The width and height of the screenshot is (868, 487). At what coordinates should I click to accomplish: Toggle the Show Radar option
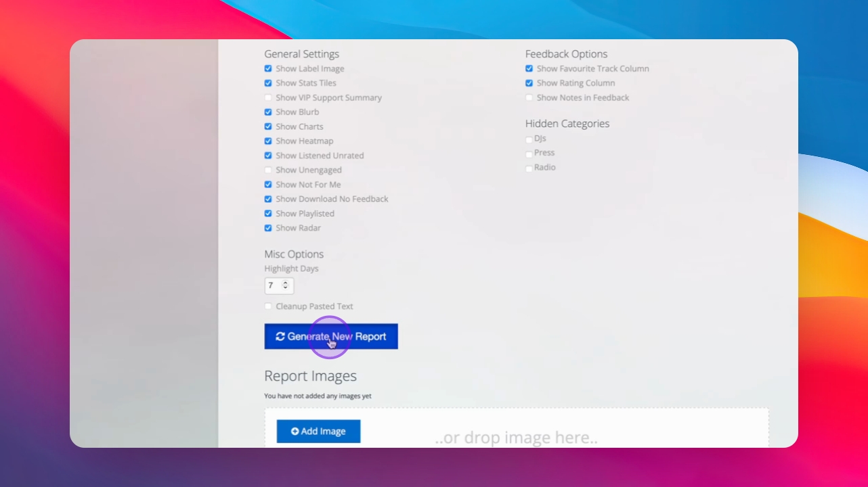[268, 229]
